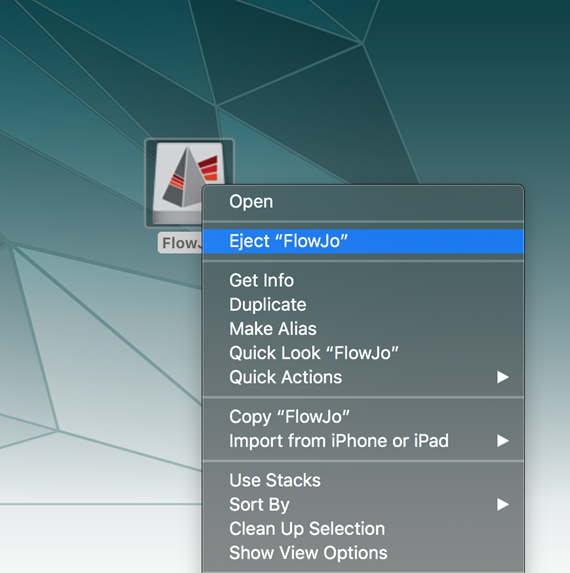Click the FlowJo label under the desktop icon
Image resolution: width=570 pixels, height=573 pixels.
click(x=180, y=243)
